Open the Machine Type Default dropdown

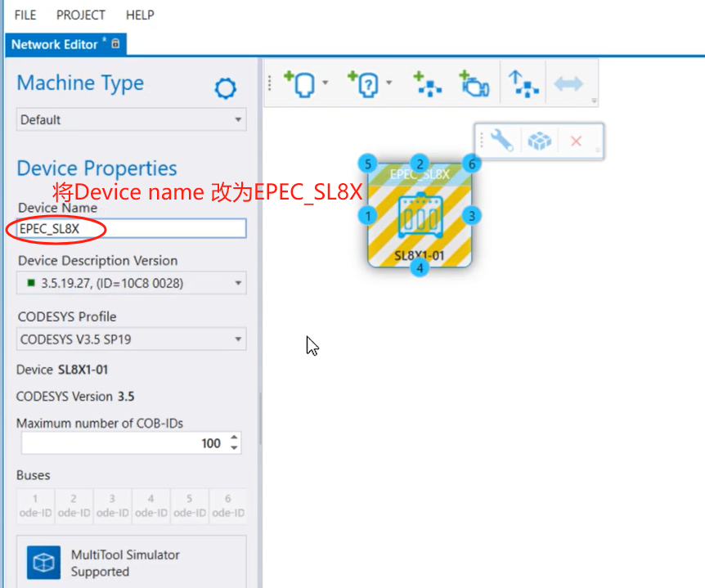[132, 120]
